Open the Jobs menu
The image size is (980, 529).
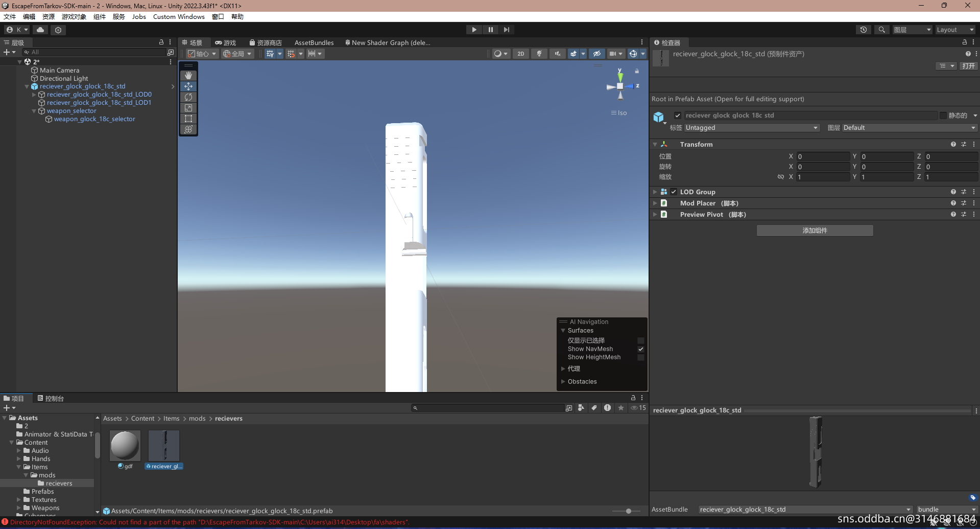[139, 16]
